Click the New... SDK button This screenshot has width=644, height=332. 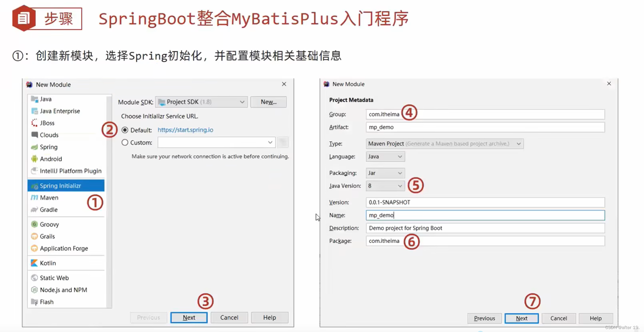point(268,102)
